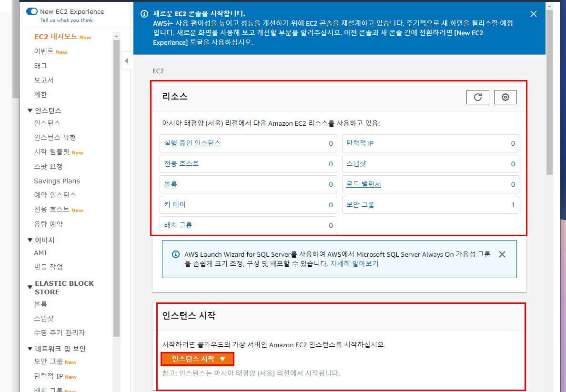The height and width of the screenshot is (392, 566).
Task: Close the blue new EC2 console banner
Action: pos(534,14)
